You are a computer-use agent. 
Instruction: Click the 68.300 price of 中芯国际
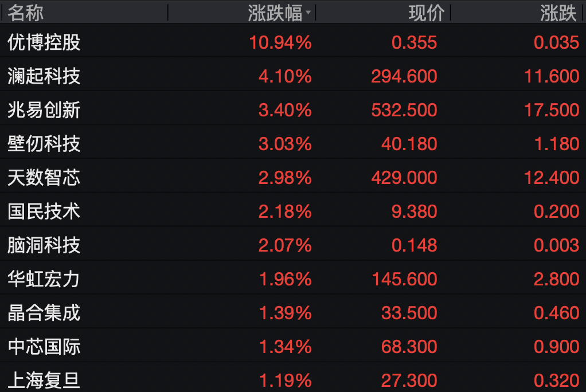[x=409, y=347]
